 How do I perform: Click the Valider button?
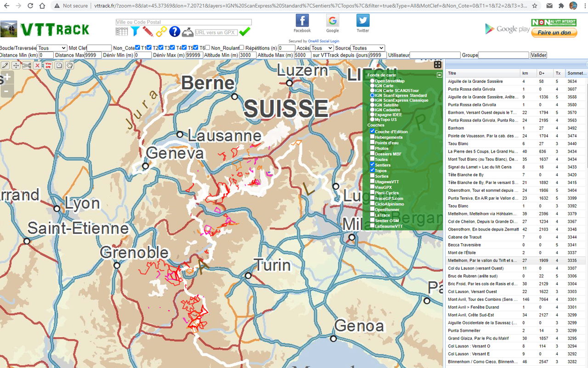click(538, 55)
